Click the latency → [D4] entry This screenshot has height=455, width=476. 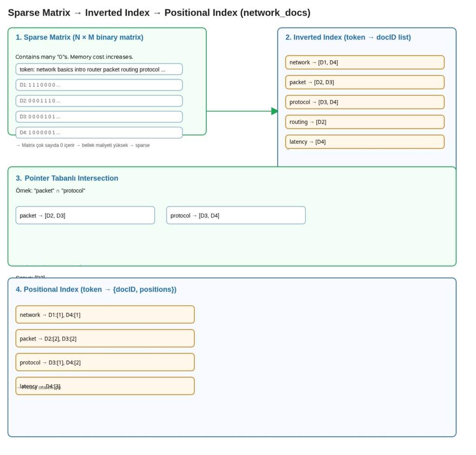point(364,142)
